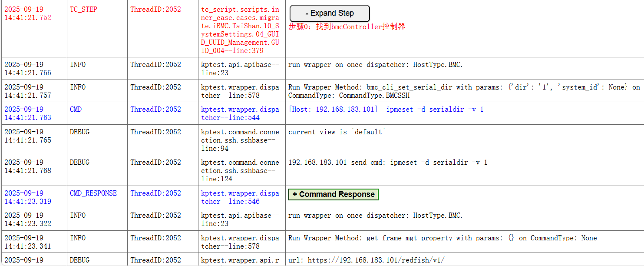Click the blue CMD log level label
The width and height of the screenshot is (644, 266).
pos(76,110)
